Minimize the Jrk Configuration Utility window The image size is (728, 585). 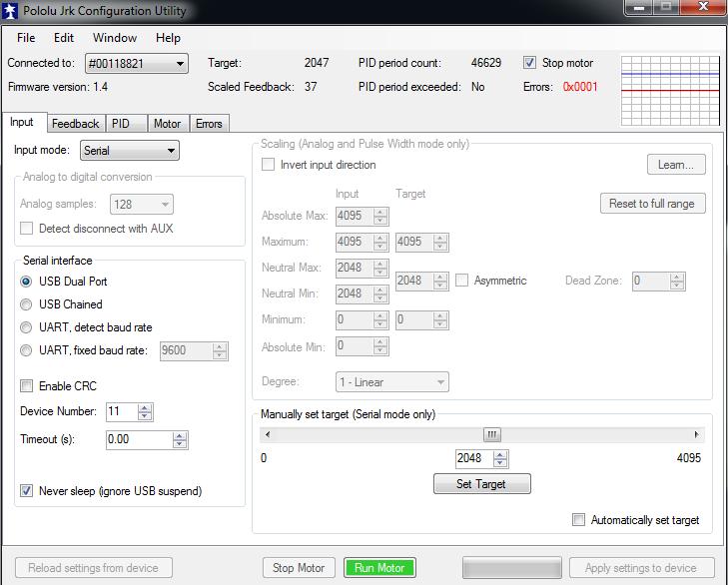tap(640, 7)
